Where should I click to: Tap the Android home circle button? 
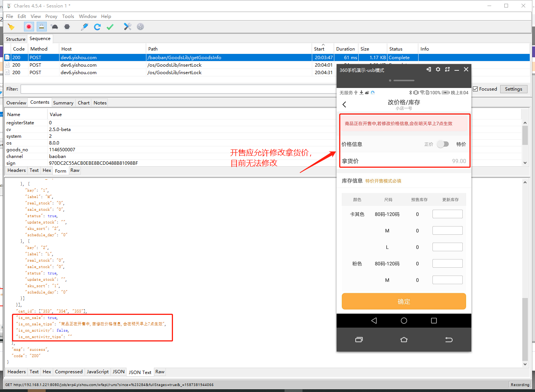tap(404, 320)
